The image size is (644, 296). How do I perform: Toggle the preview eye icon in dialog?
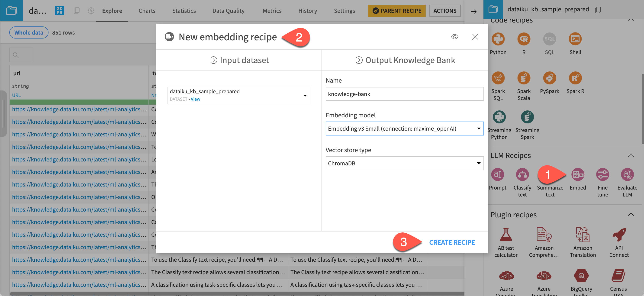[x=454, y=37]
